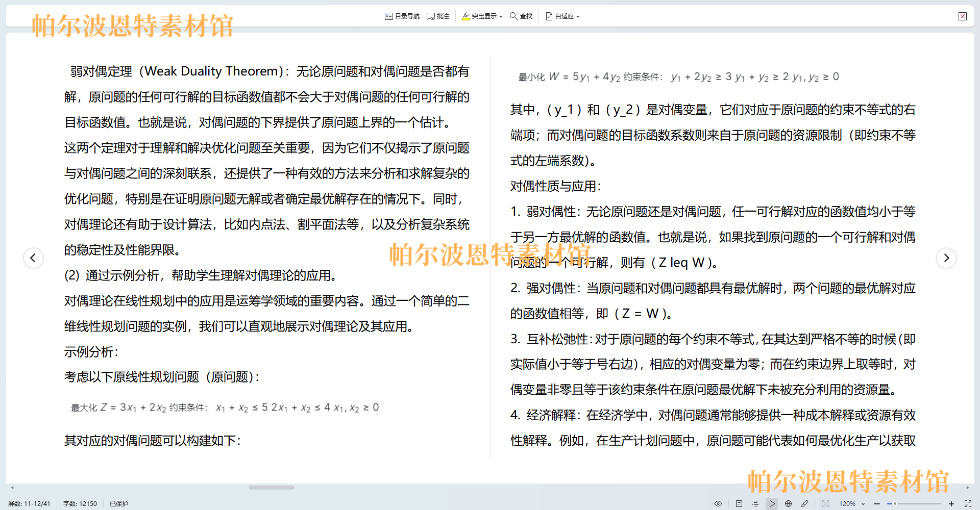
Task: Select the reading mode play icon
Action: coord(772,503)
